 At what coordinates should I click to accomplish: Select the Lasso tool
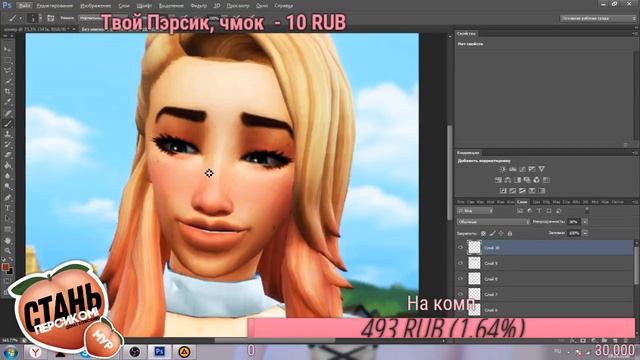point(8,71)
